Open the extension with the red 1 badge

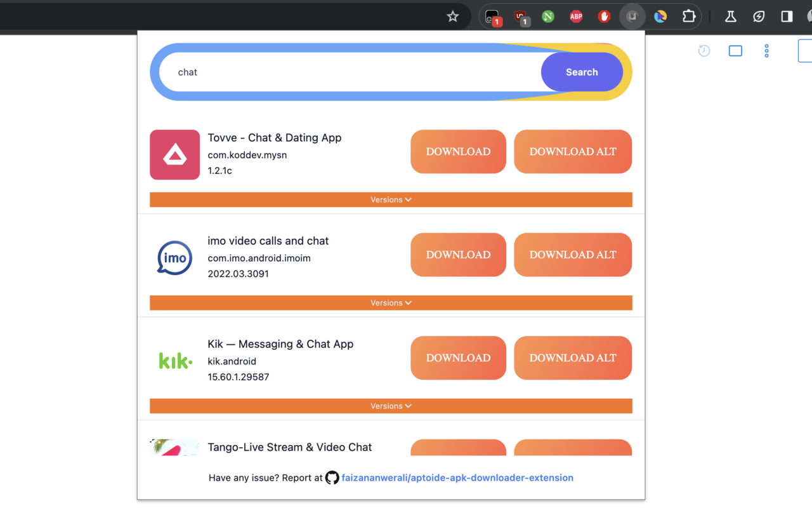493,17
